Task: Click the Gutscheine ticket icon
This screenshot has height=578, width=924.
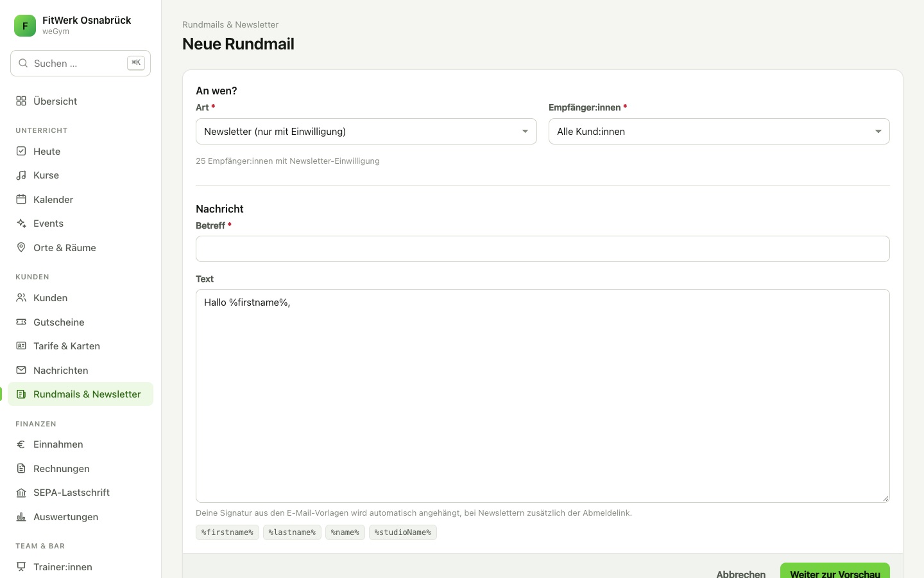Action: (21, 322)
